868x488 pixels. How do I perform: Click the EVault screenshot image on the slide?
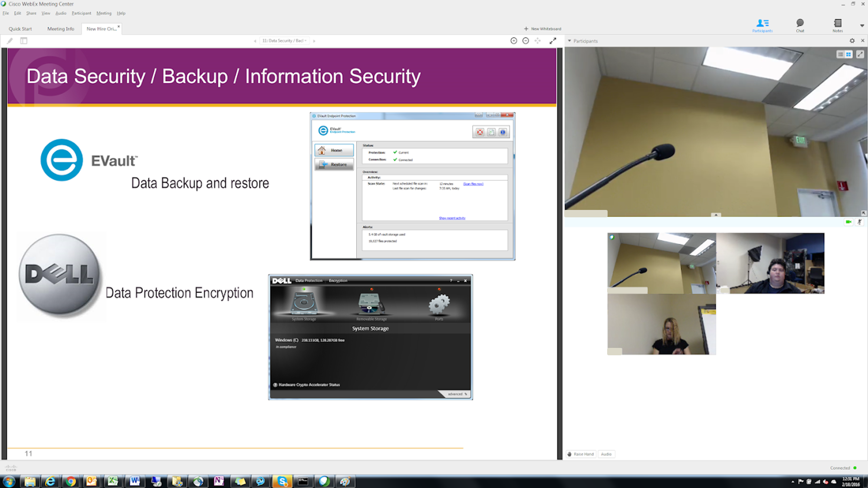(x=413, y=187)
